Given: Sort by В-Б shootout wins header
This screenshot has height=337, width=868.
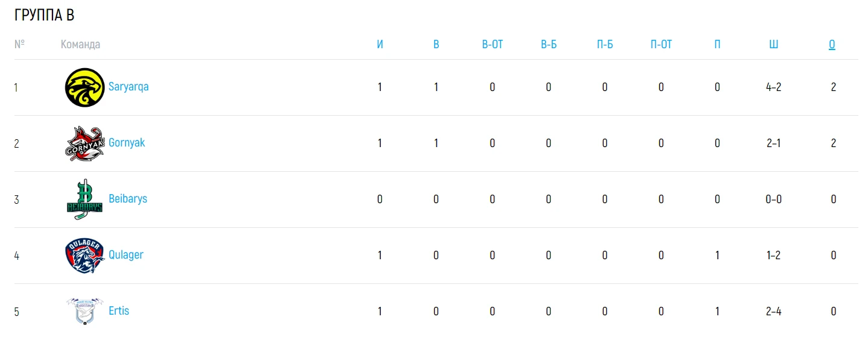Looking at the screenshot, I should [x=549, y=45].
